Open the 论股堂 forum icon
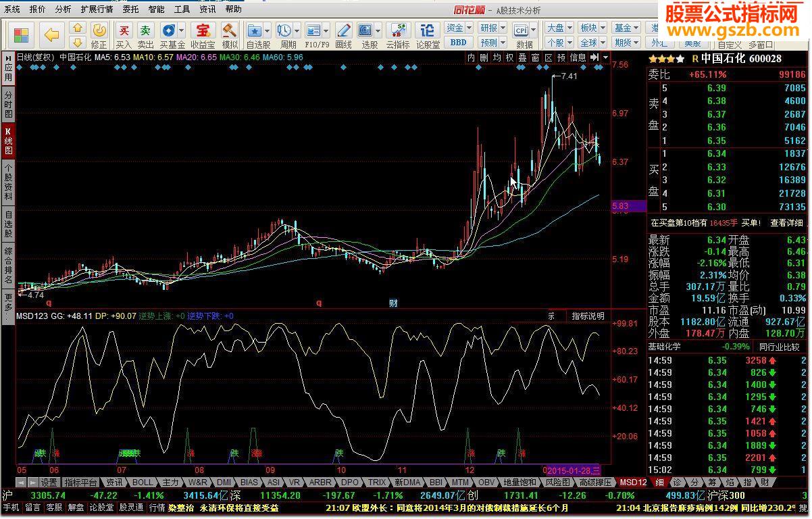Viewport: 812px width, 519px height. (x=428, y=34)
